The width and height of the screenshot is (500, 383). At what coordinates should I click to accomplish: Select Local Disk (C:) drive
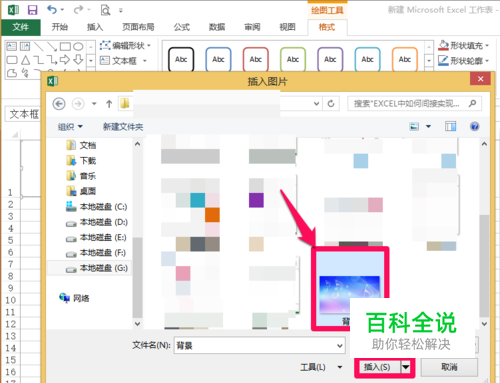[96, 207]
